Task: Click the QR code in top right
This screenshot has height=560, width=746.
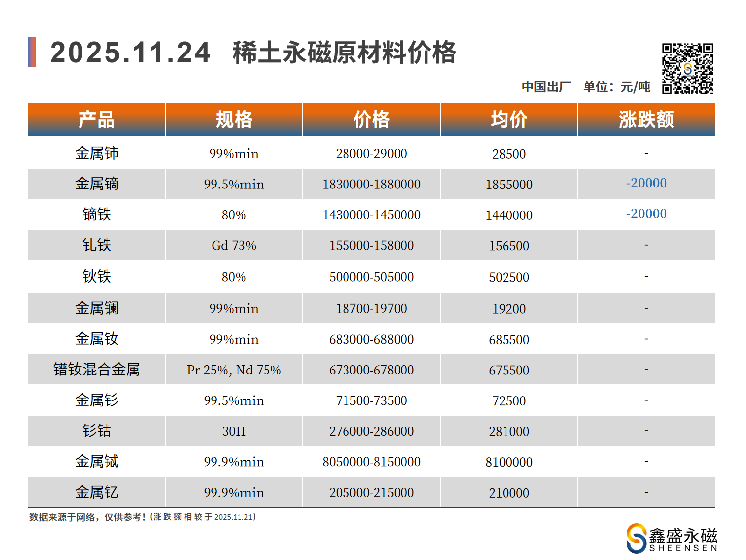Action: (x=687, y=69)
